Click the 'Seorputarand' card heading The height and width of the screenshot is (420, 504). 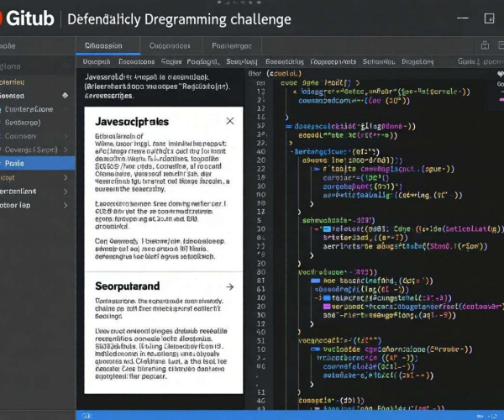click(128, 286)
